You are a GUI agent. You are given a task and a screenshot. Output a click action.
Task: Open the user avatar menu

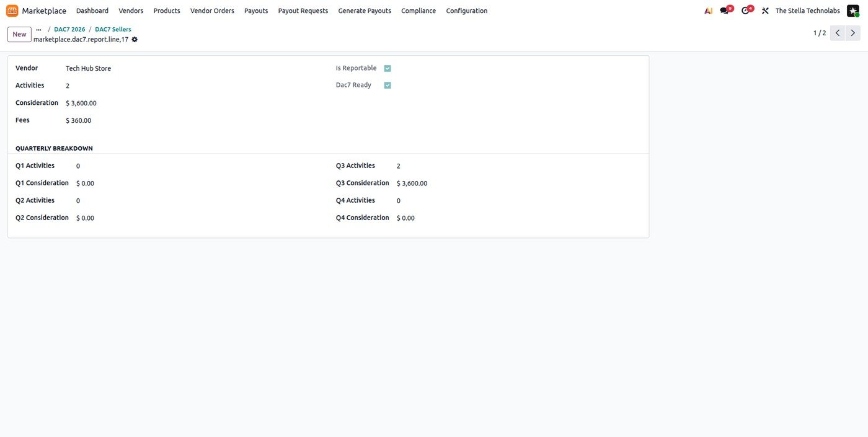(x=853, y=11)
